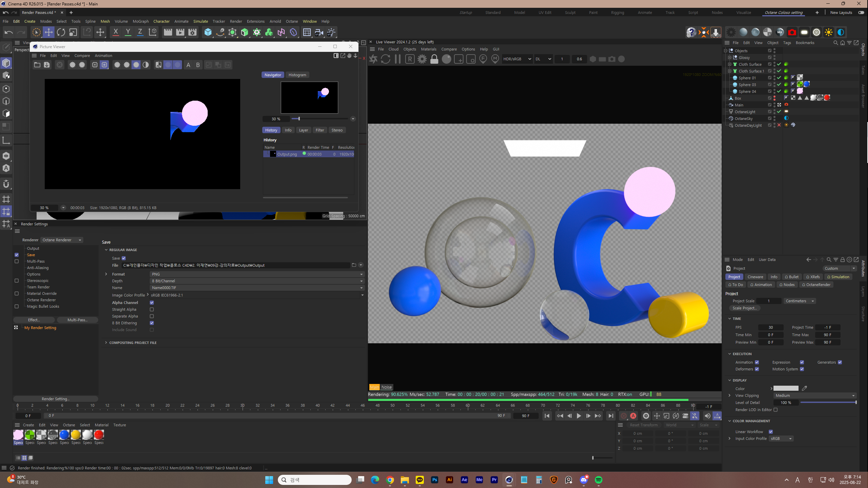Disable the Alpha Channel checkbox

click(152, 303)
